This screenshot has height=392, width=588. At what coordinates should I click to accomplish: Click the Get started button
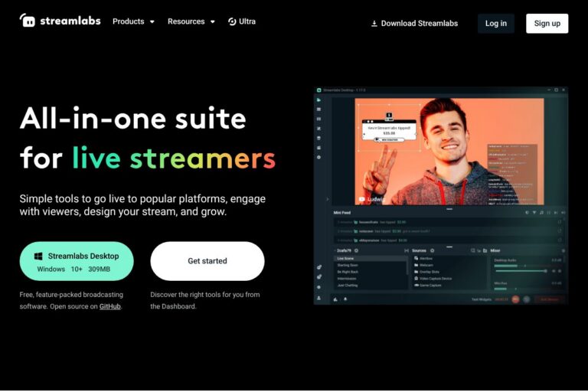tap(207, 261)
